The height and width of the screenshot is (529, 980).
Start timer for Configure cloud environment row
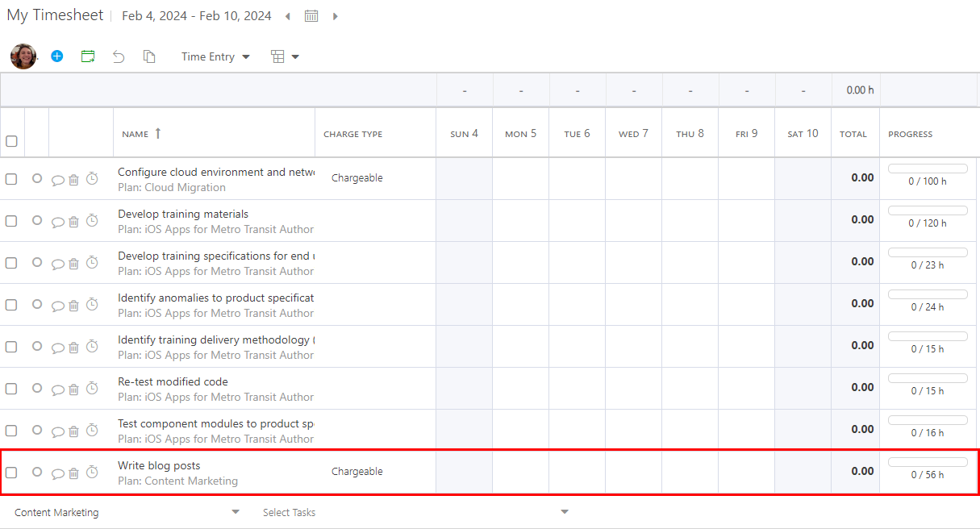(x=92, y=178)
